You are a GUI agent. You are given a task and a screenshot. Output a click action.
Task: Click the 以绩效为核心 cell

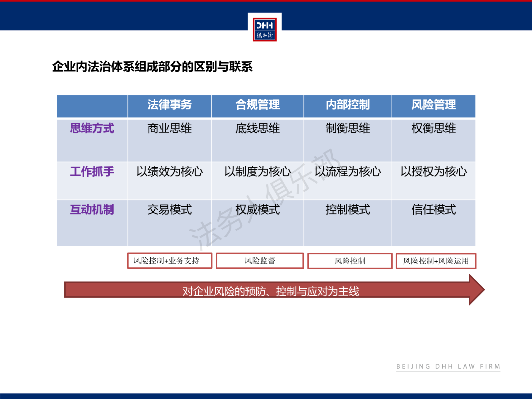pyautogui.click(x=170, y=181)
